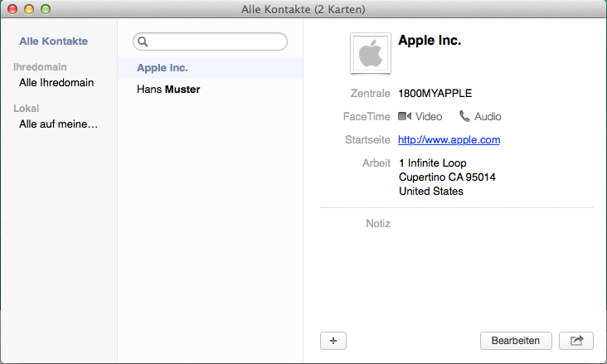607x364 pixels.
Task: Click the magnifying glass search icon
Action: (x=143, y=41)
